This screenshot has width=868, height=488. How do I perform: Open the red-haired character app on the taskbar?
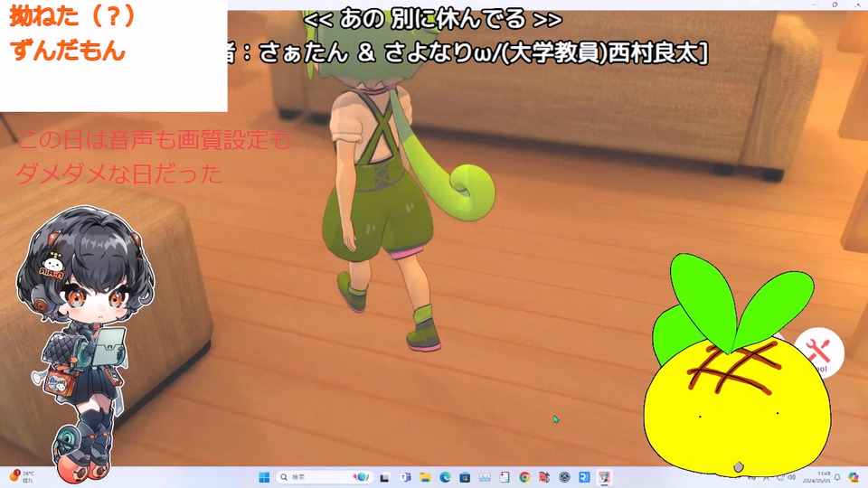click(544, 477)
